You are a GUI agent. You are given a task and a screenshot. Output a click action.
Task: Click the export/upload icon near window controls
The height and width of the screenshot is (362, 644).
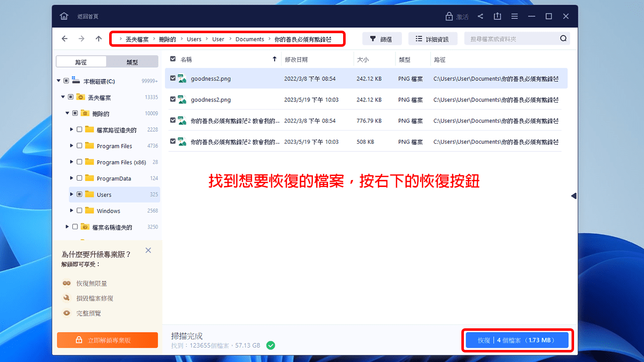pyautogui.click(x=497, y=16)
